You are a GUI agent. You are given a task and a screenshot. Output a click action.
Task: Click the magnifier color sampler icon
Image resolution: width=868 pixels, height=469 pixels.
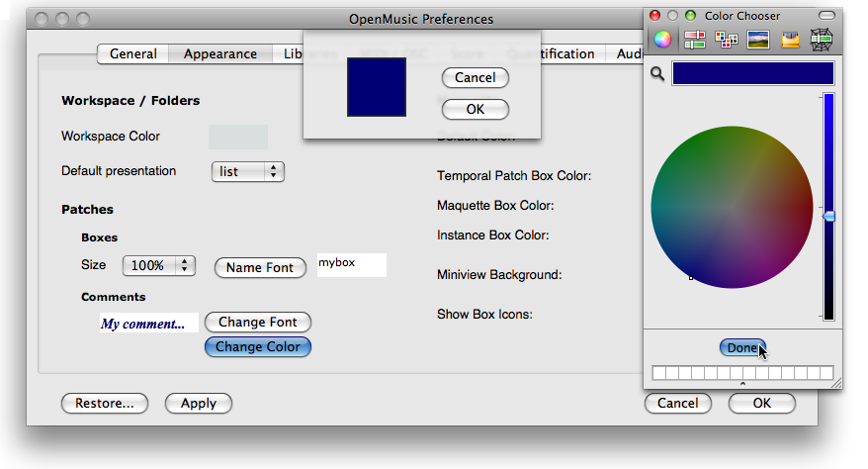[x=657, y=73]
